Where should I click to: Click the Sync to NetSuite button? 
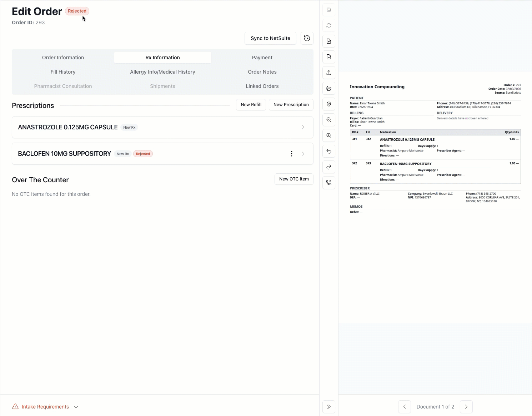270,38
